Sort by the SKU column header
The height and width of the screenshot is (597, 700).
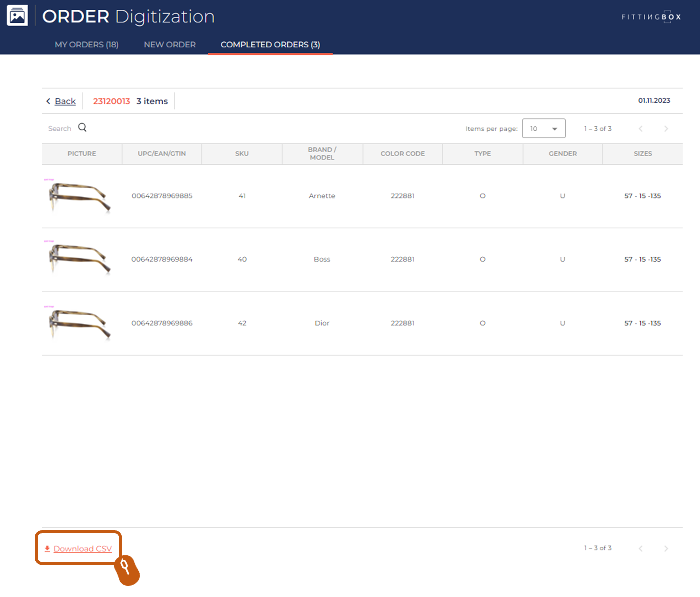click(242, 154)
